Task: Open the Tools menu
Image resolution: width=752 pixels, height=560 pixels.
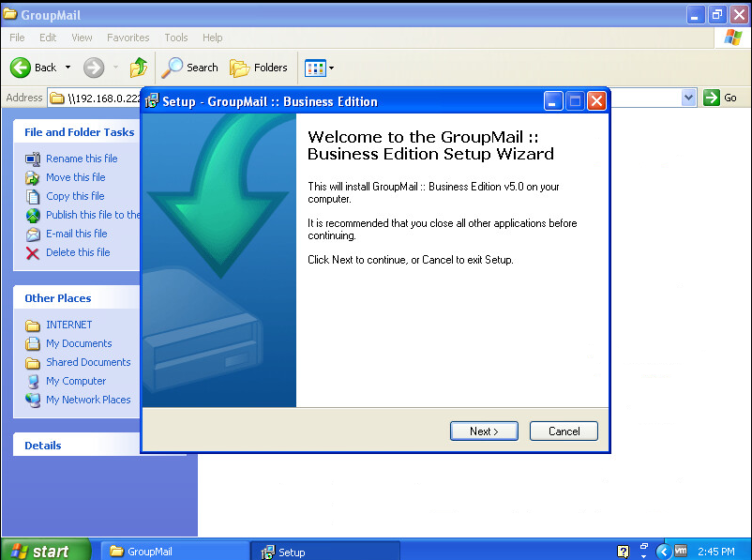Action: click(x=176, y=38)
